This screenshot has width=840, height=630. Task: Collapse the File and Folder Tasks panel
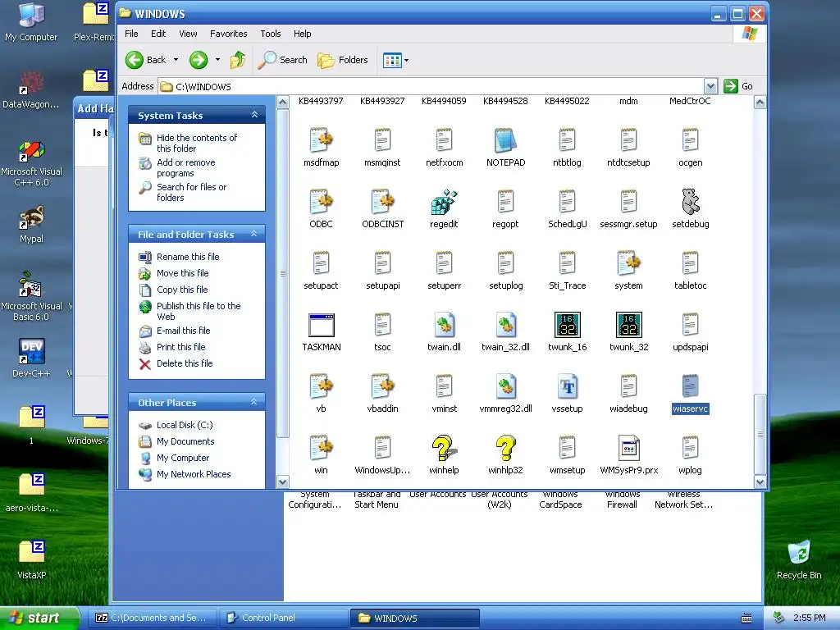click(x=254, y=234)
